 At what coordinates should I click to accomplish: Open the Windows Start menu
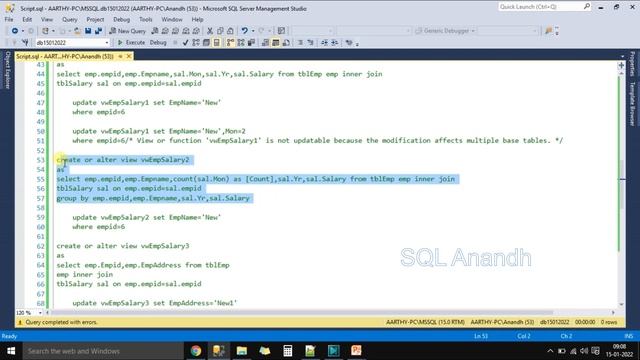[x=11, y=351]
